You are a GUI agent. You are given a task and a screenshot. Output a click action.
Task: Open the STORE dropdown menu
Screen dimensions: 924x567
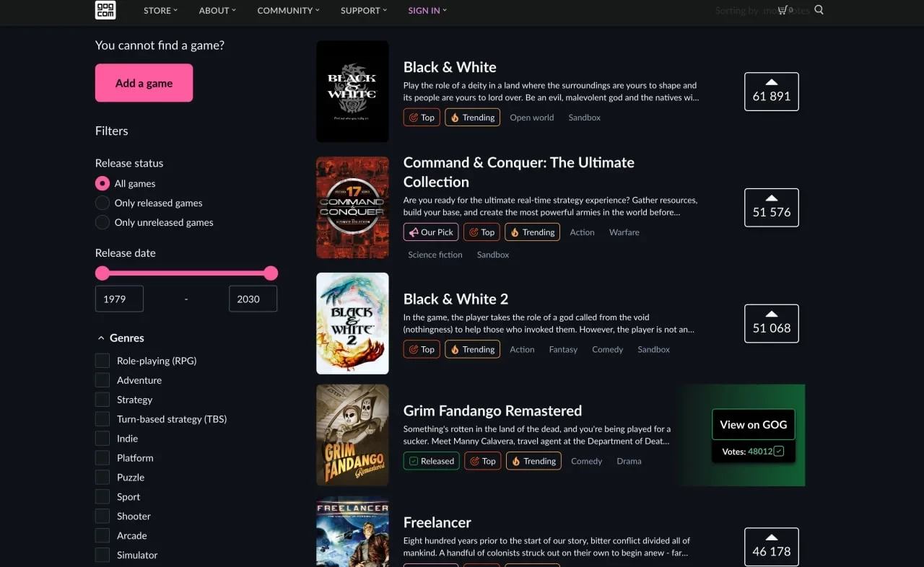(x=160, y=10)
